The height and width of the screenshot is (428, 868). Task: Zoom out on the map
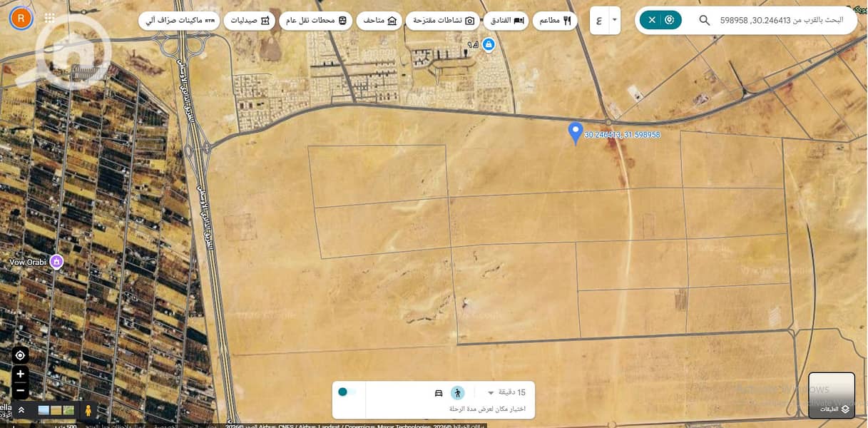click(x=20, y=390)
